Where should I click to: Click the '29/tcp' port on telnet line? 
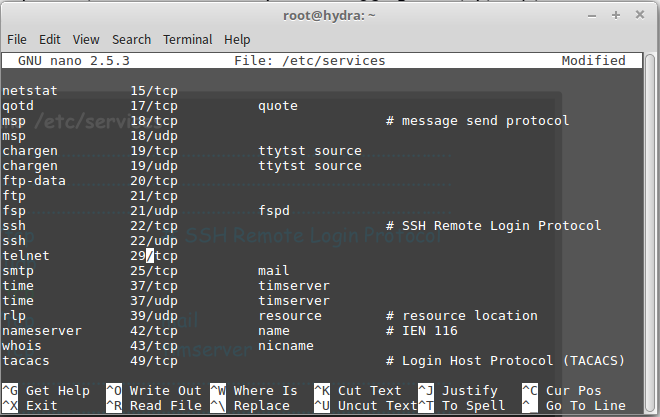click(154, 256)
